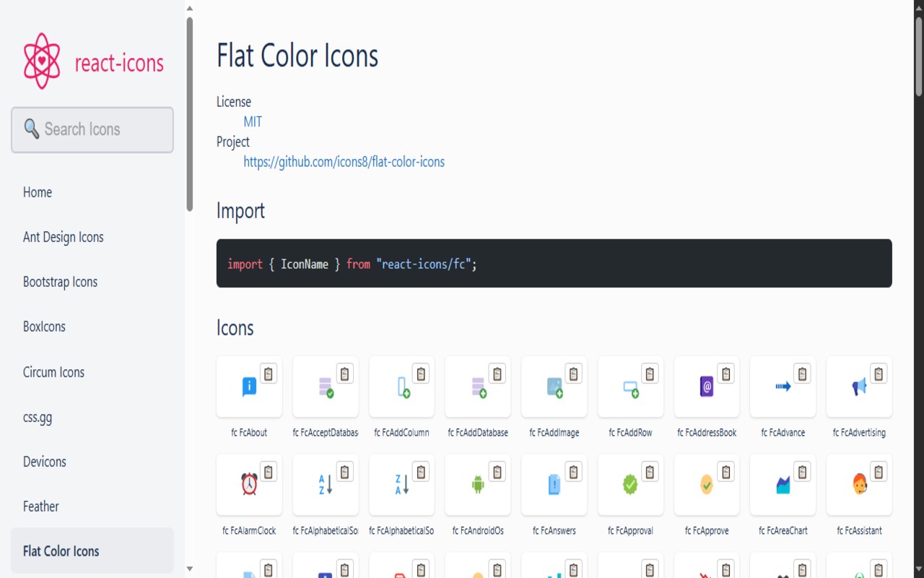924x578 pixels.
Task: Click the FcApproval green badge icon
Action: coord(630,484)
